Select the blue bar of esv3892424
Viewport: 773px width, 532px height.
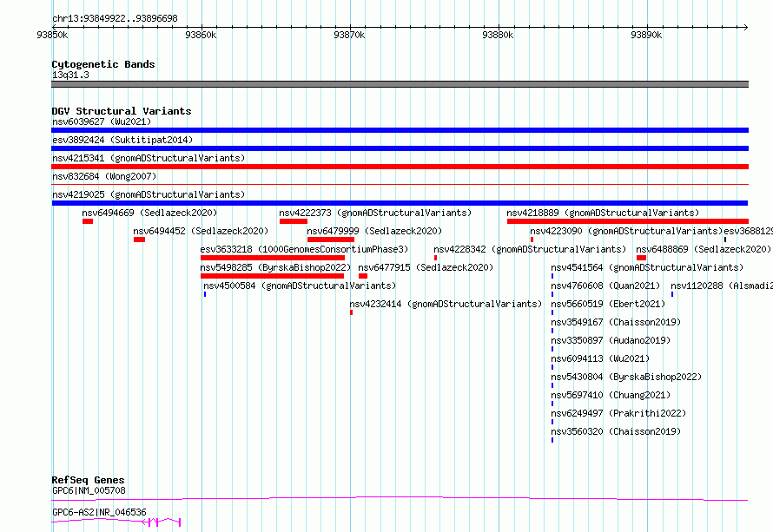[x=400, y=148]
